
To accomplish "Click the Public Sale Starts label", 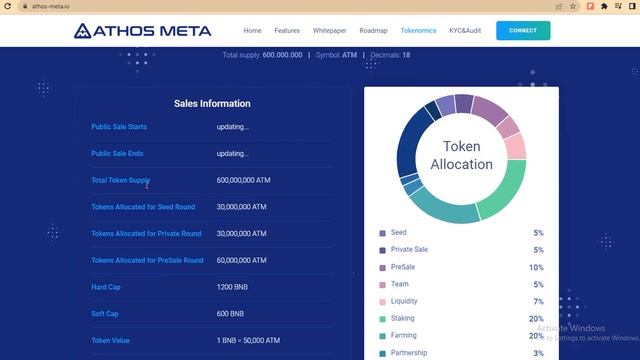I will pyautogui.click(x=119, y=127).
